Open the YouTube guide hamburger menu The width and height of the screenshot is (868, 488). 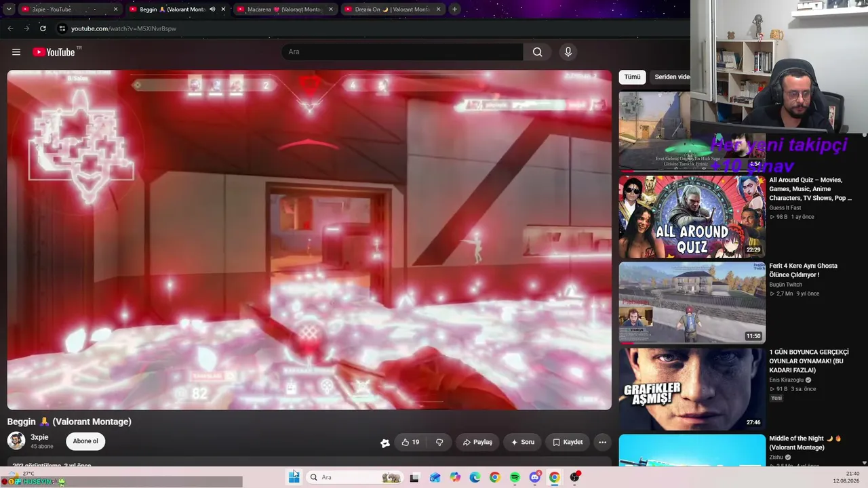coord(16,52)
